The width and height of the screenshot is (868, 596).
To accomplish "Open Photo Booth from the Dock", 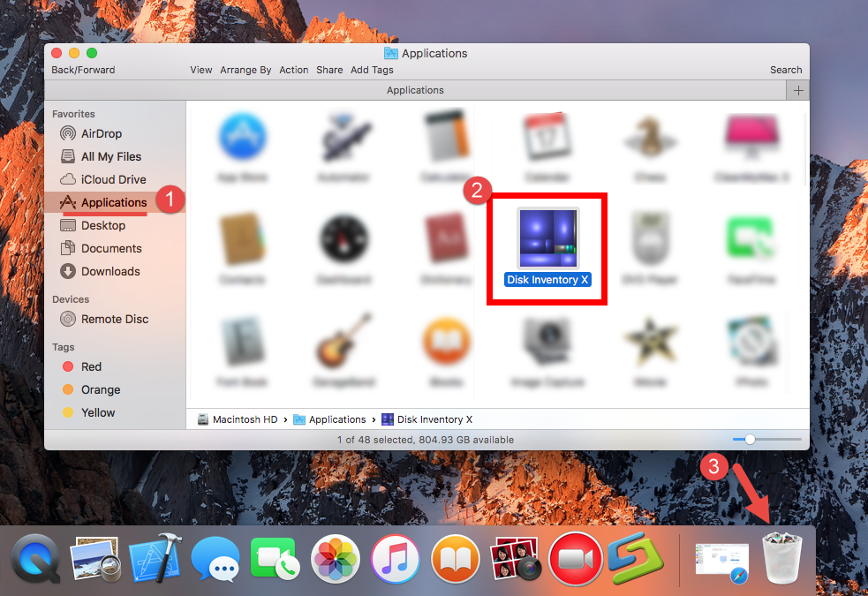I will 516,559.
